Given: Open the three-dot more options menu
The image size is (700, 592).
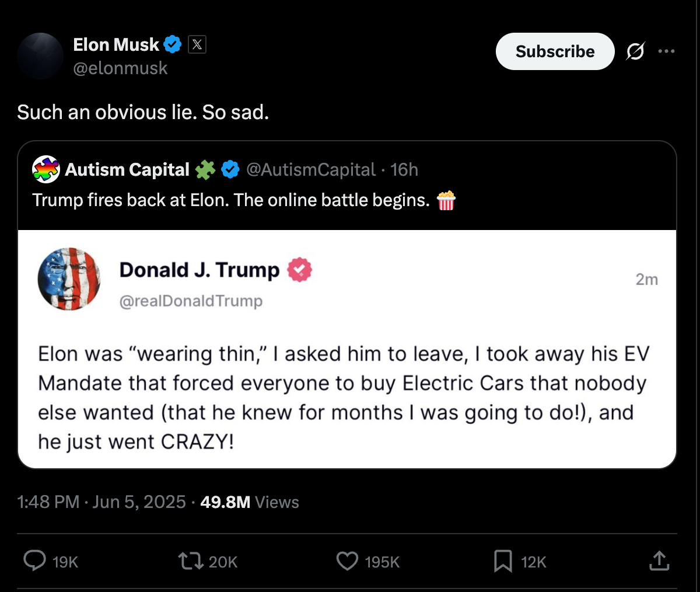Looking at the screenshot, I should pyautogui.click(x=666, y=51).
